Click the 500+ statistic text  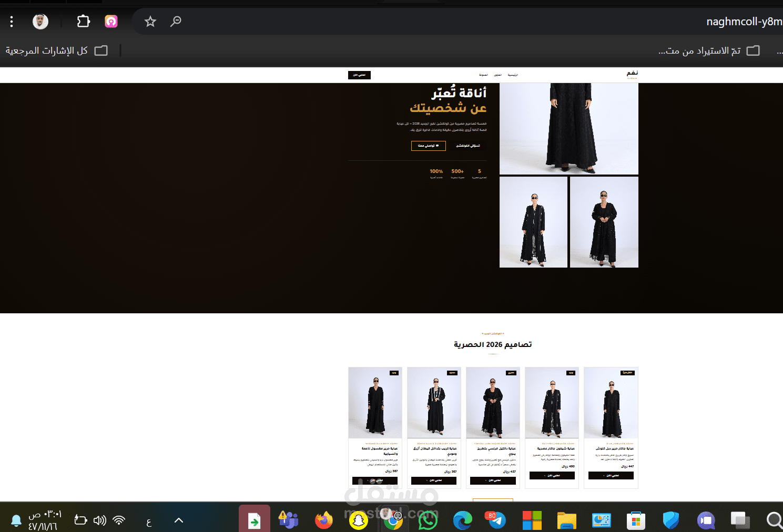coord(457,171)
